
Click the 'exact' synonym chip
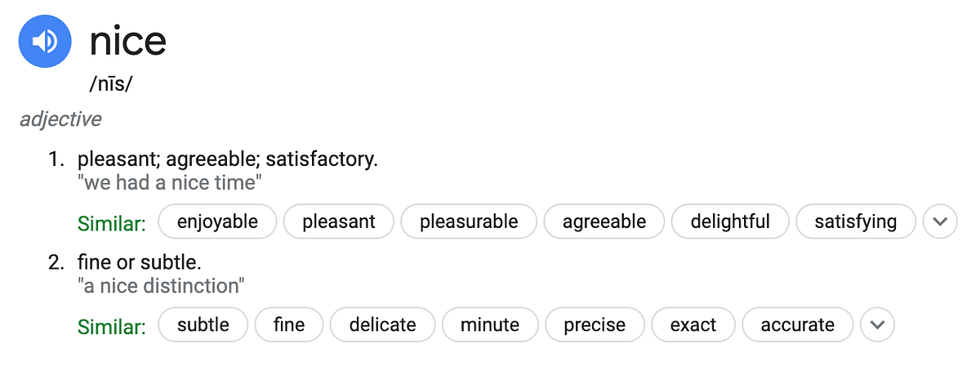point(693,324)
